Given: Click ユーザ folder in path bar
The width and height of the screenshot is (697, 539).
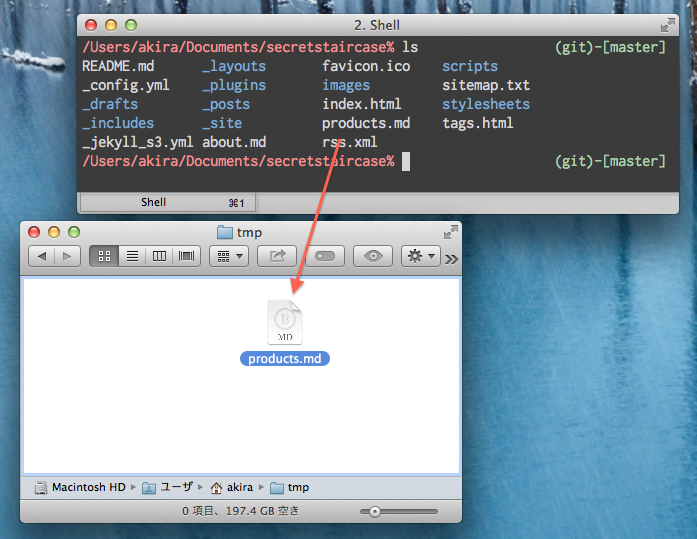Looking at the screenshot, I should click(x=168, y=487).
